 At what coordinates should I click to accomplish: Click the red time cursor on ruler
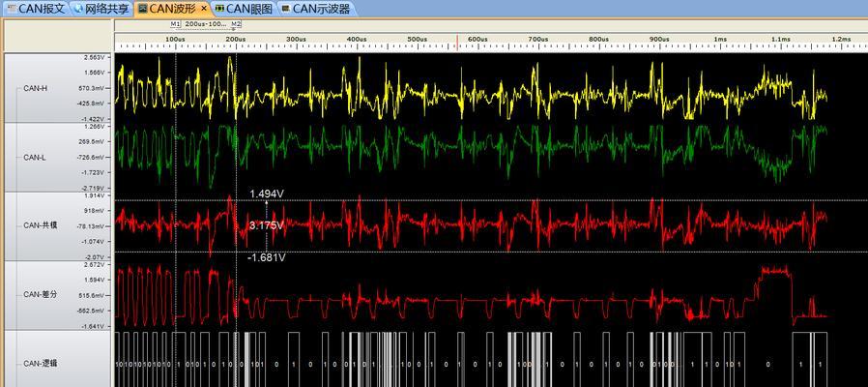click(x=457, y=43)
